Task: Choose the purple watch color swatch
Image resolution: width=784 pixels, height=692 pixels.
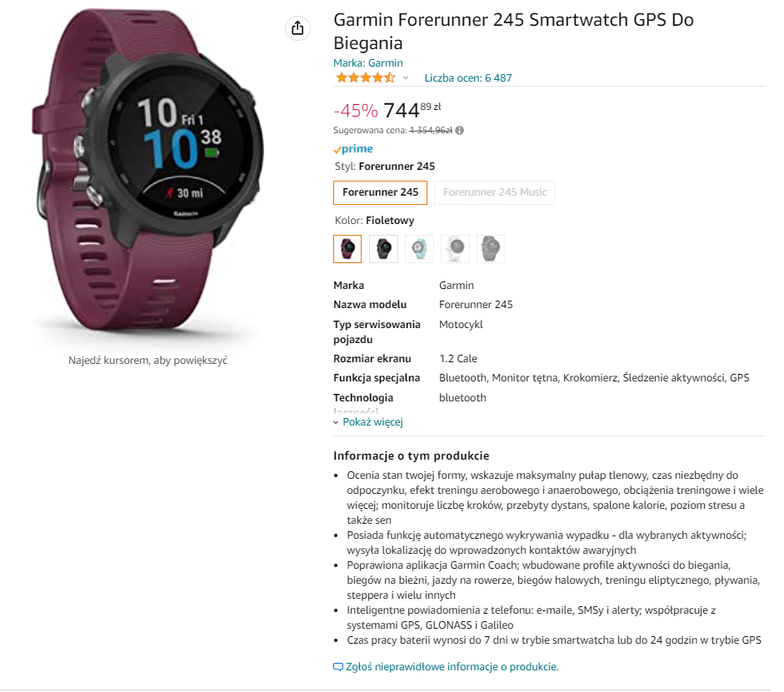Action: click(x=347, y=249)
